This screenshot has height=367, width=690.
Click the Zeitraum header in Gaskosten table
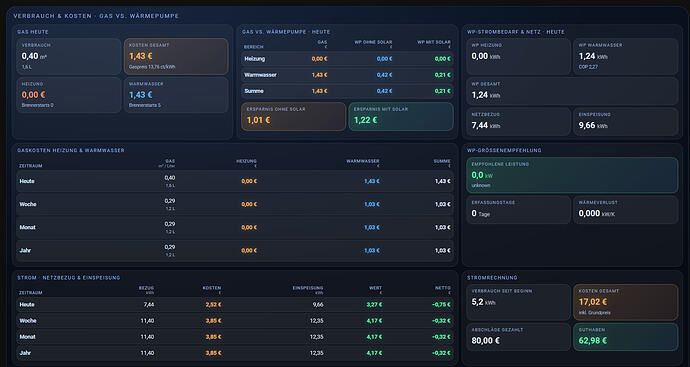[x=31, y=166]
